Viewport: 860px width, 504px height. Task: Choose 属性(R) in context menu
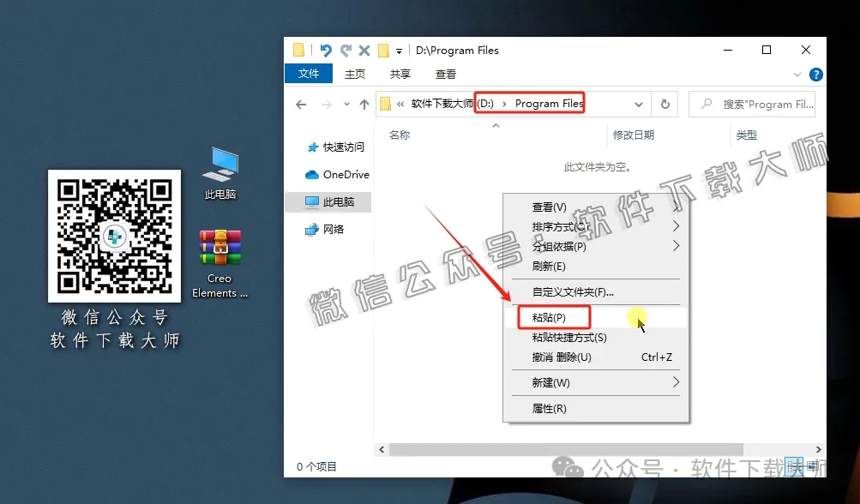pos(596,409)
